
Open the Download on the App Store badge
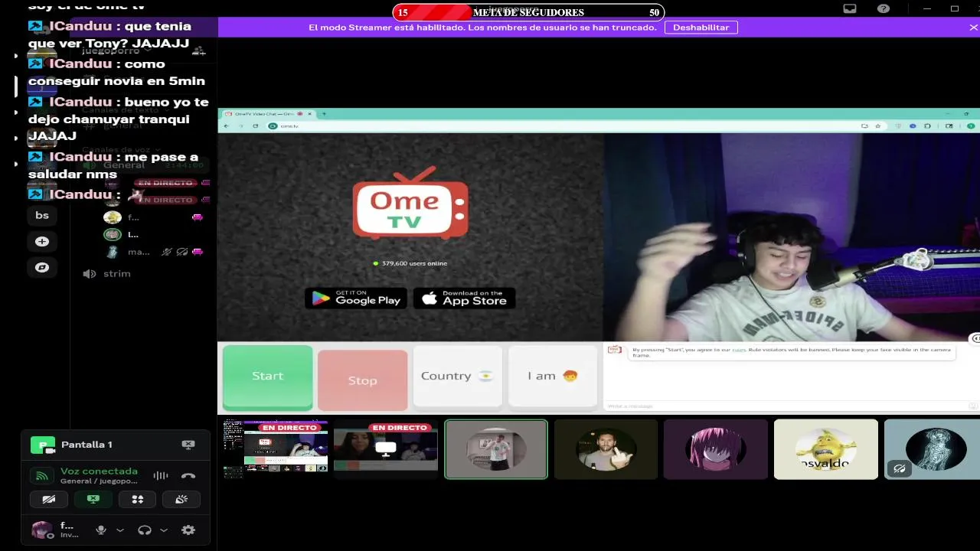click(464, 298)
